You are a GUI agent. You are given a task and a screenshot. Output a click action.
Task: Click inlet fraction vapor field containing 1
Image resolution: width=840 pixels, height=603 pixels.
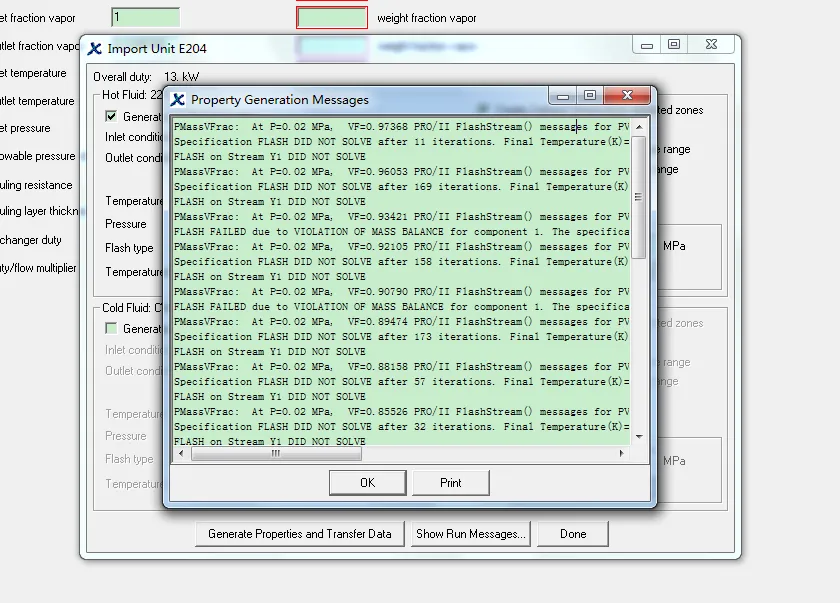(x=146, y=17)
